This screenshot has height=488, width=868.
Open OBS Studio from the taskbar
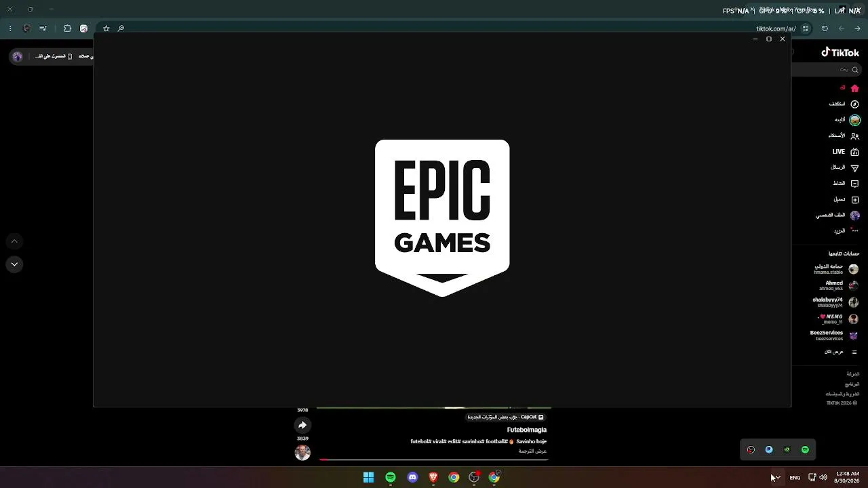tap(474, 477)
